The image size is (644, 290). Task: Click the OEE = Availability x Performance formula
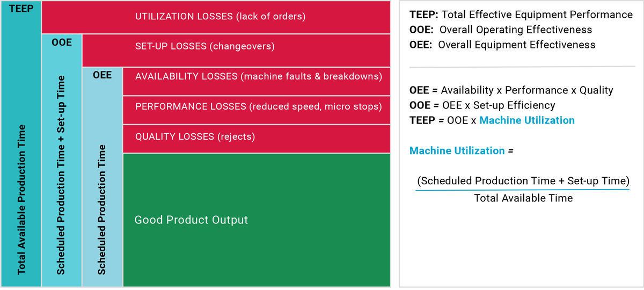click(x=511, y=90)
